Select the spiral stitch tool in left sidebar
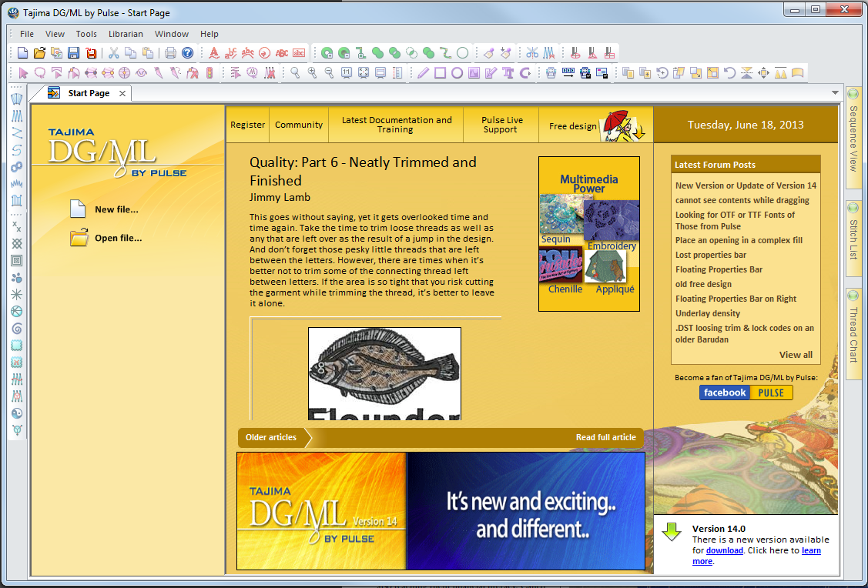 pos(17,329)
